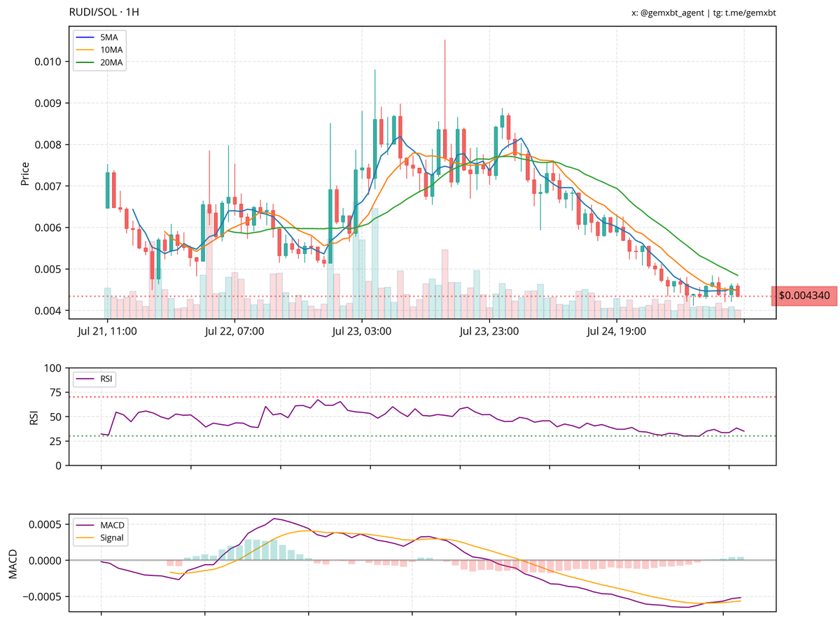Click the $0.004340 current price label

click(804, 296)
